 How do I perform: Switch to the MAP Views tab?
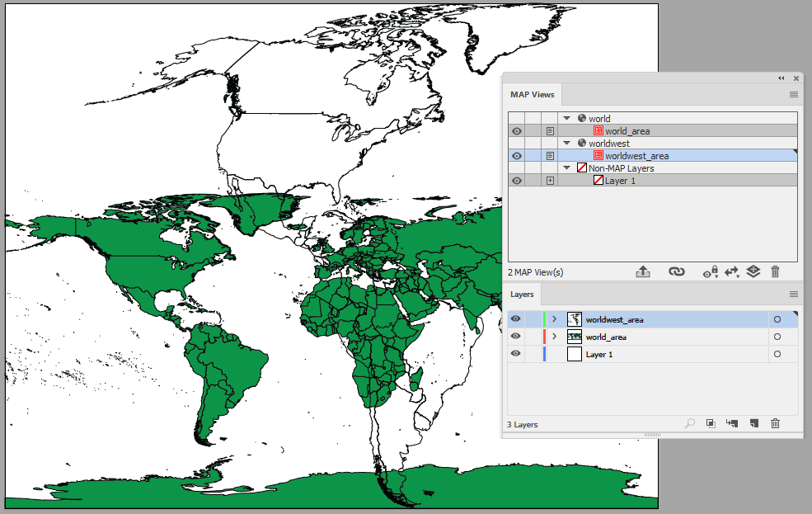(532, 94)
